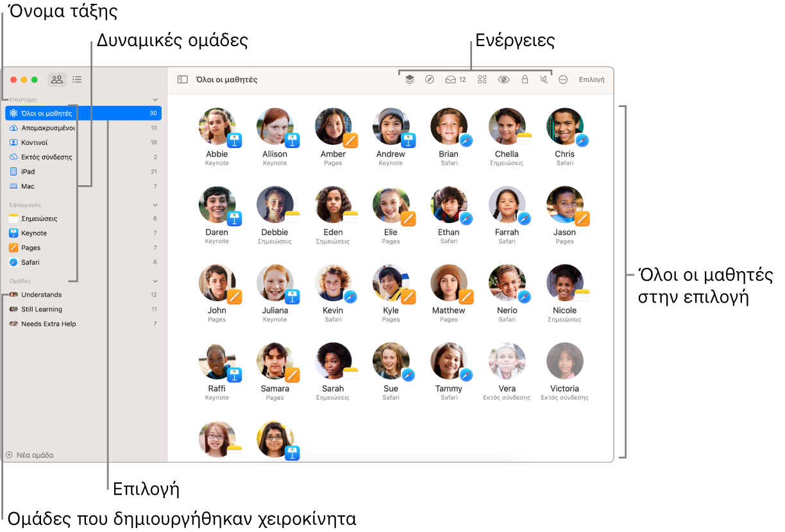Screen dimensions: 785x532
Task: Open the app launch stack toolbar icon
Action: (410, 79)
